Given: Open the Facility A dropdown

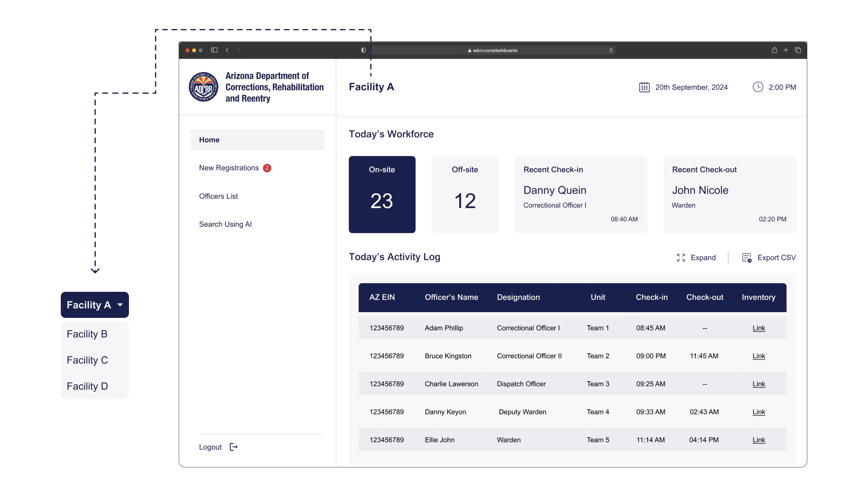Looking at the screenshot, I should pos(95,305).
